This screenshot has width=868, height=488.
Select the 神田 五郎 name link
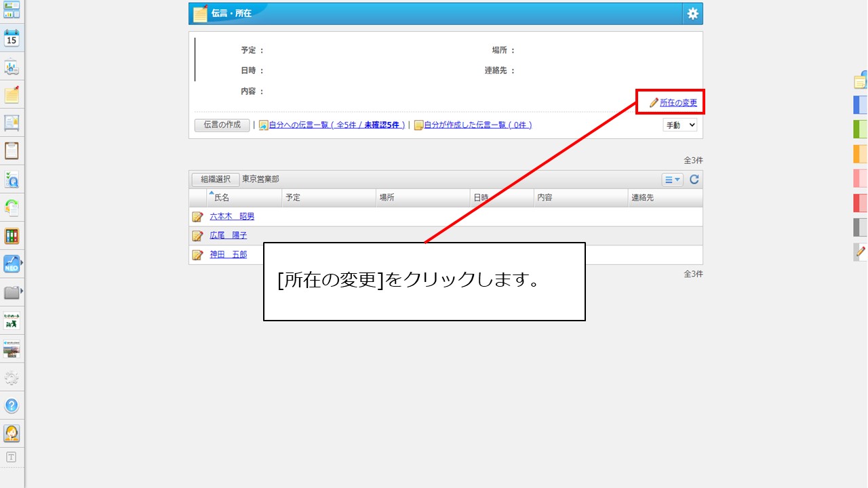pos(226,254)
